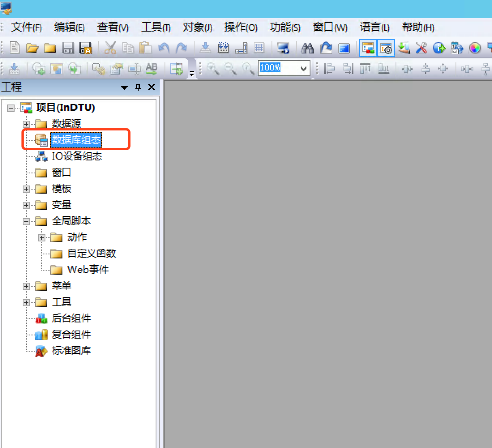Expand the 数据源 folder
Screen dimensions: 492x448
[x=26, y=124]
